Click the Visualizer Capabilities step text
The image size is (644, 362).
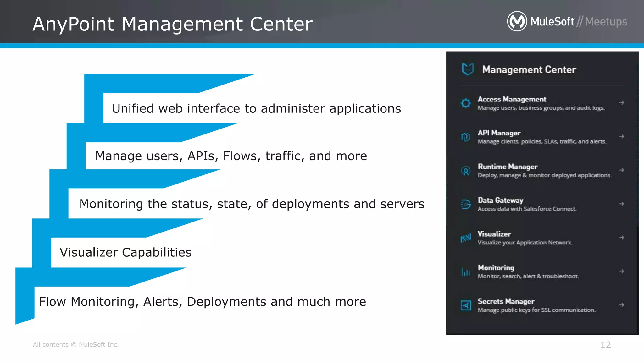click(125, 252)
